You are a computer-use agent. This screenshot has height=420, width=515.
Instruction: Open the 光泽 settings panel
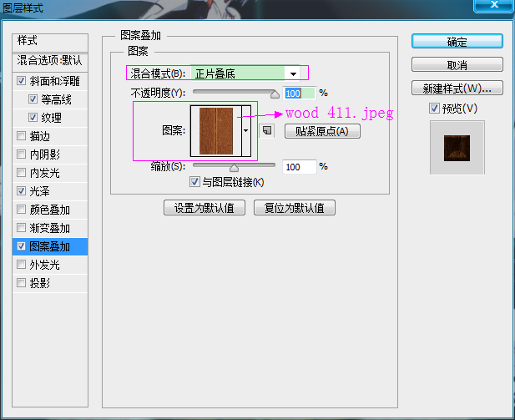[x=40, y=191]
